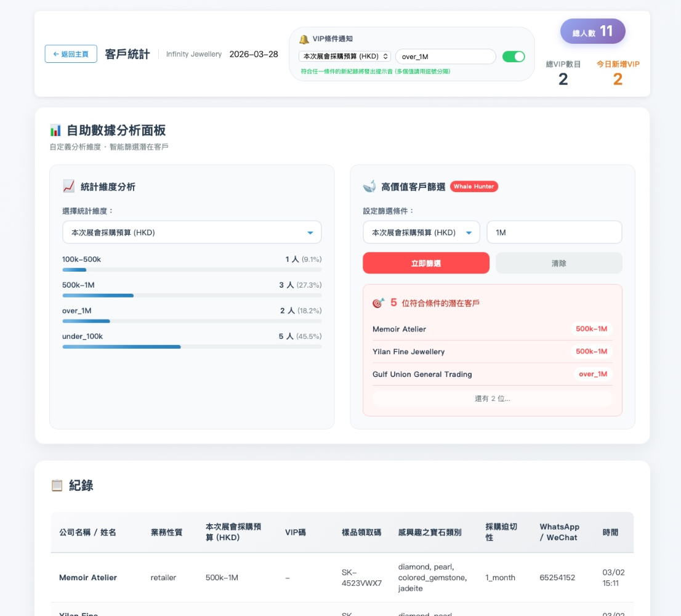This screenshot has height=616, width=681.
Task: Click the bar chart icon beside 自助數據分析面板
Action: 55,131
